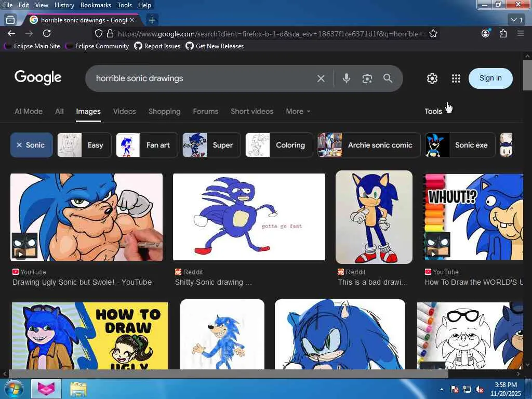Apply the Coloring filter chip
The width and height of the screenshot is (532, 399).
point(279,145)
